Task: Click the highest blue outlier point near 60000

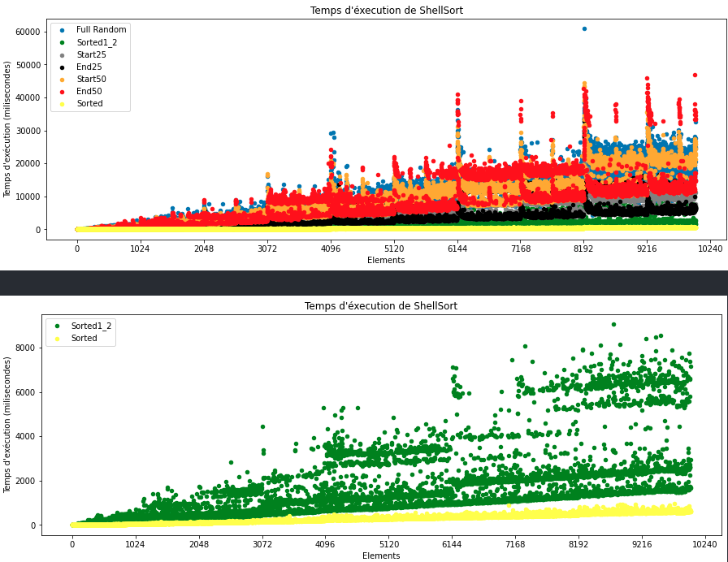Action: (584, 28)
